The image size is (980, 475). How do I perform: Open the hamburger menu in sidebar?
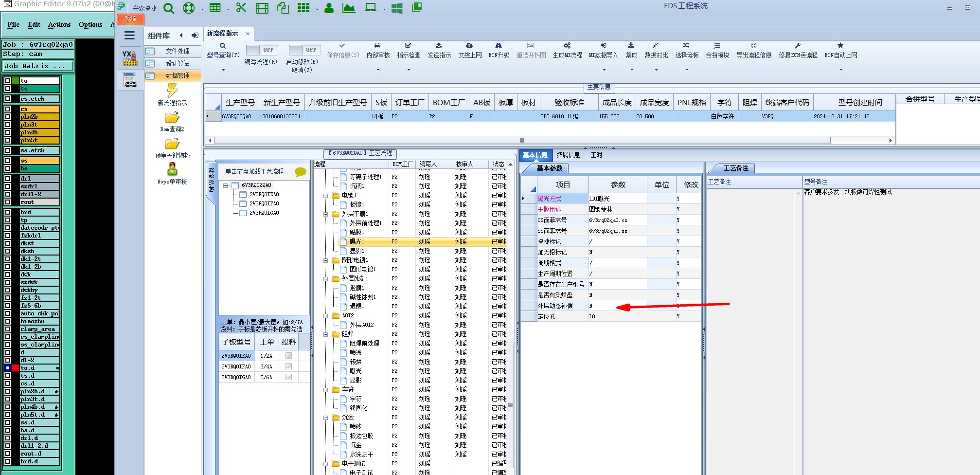click(x=129, y=35)
